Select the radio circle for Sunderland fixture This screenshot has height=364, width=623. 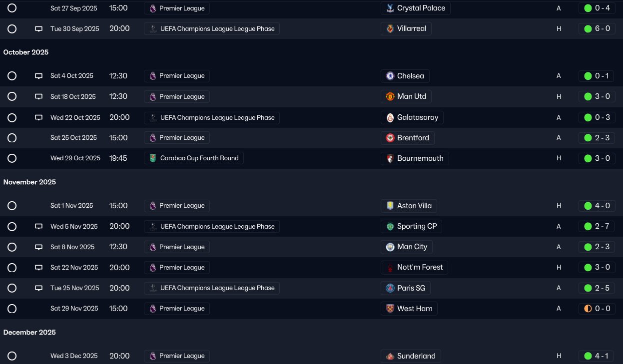tap(12, 356)
